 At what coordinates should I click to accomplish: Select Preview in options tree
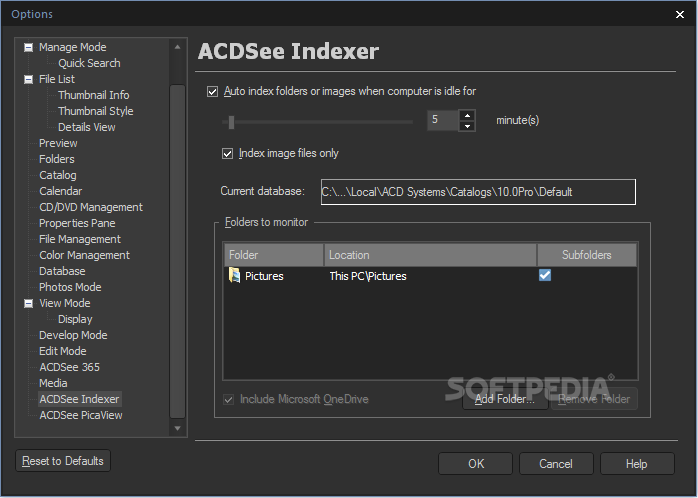point(58,143)
